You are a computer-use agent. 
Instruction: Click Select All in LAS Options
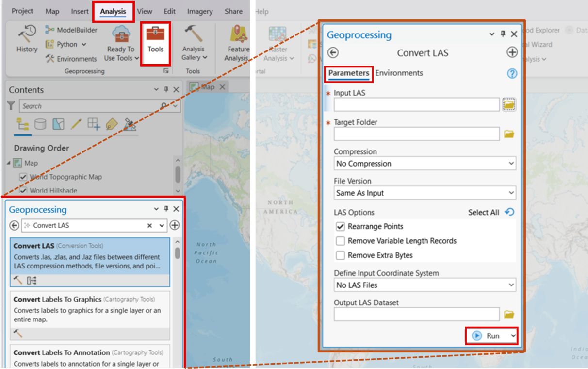(x=483, y=212)
